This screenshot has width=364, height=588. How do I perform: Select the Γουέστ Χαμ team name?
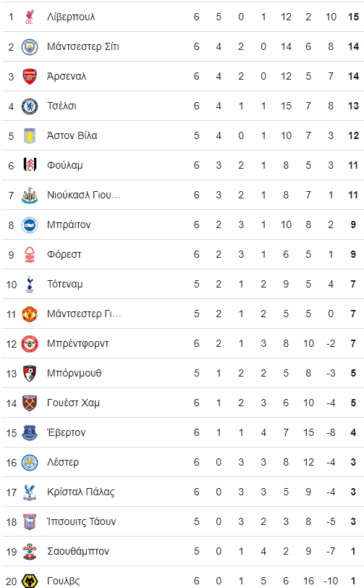(74, 403)
